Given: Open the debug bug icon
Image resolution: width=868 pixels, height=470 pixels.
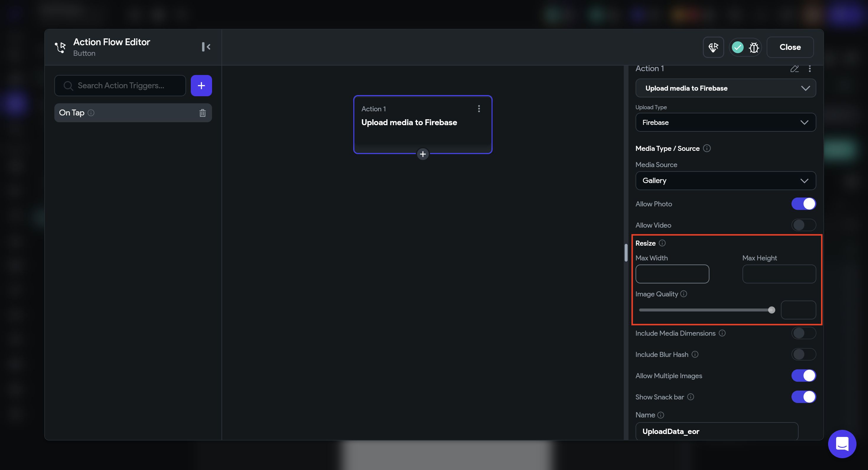Looking at the screenshot, I should [x=754, y=47].
